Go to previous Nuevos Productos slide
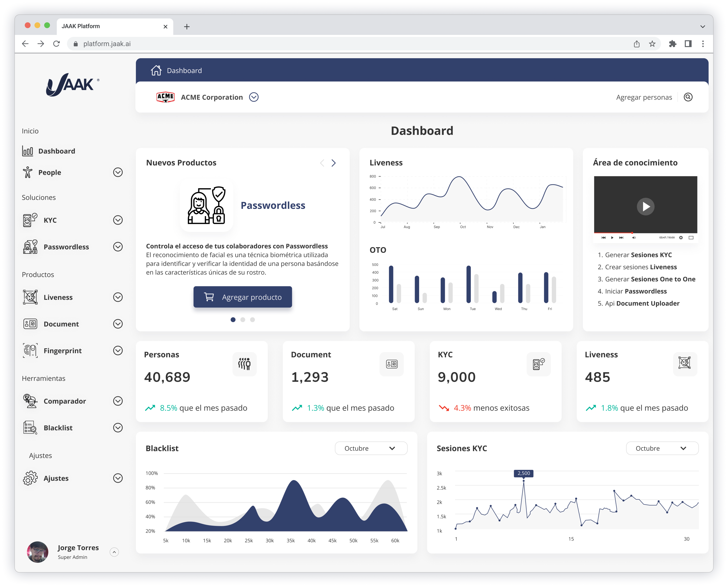Screen dimensions: 728x587 (x=322, y=163)
